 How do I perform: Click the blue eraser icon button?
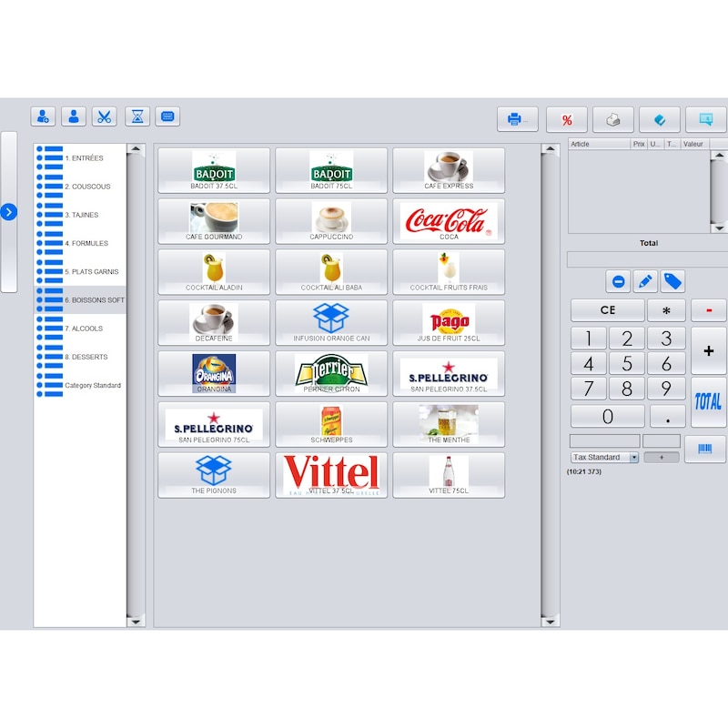(x=659, y=119)
